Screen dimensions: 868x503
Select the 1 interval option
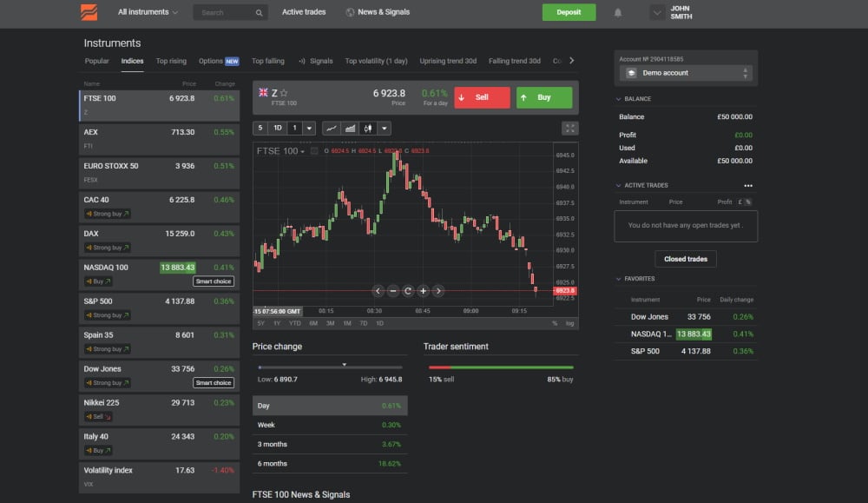tap(294, 129)
